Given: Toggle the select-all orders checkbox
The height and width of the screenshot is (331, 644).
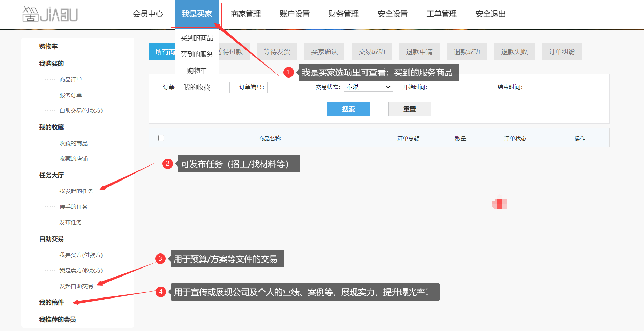Looking at the screenshot, I should click(x=161, y=138).
